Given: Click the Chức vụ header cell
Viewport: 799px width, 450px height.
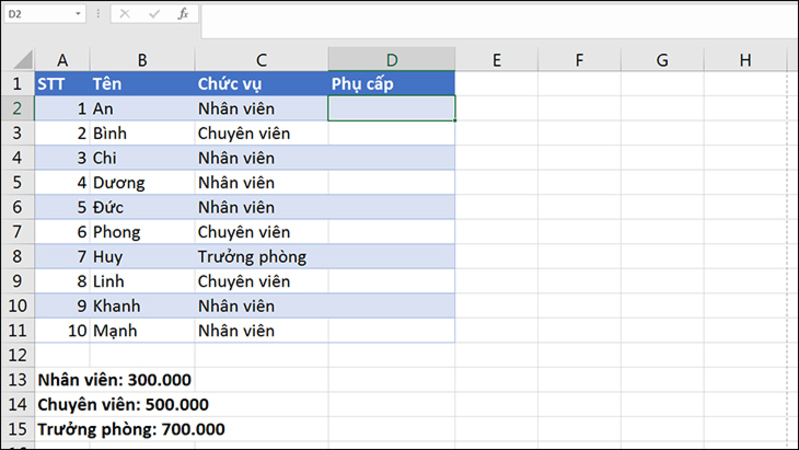Looking at the screenshot, I should tap(261, 84).
